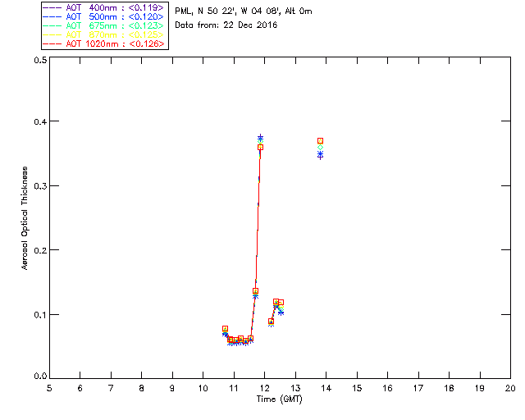Click the x-axis tick label '13'

[295, 389]
